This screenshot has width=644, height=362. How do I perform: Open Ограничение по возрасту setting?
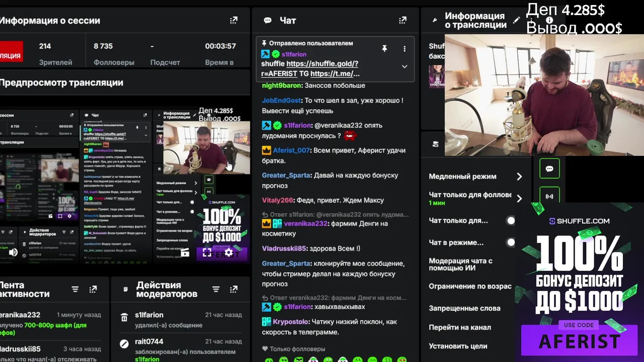(x=470, y=286)
